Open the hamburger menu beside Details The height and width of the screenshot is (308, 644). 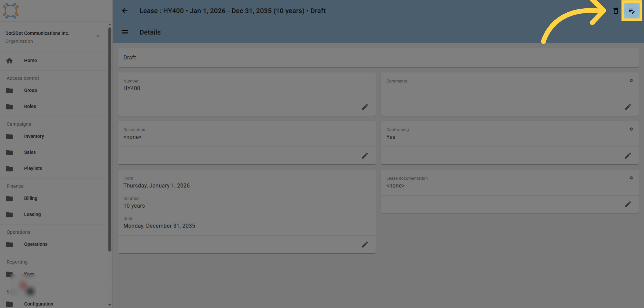point(125,32)
